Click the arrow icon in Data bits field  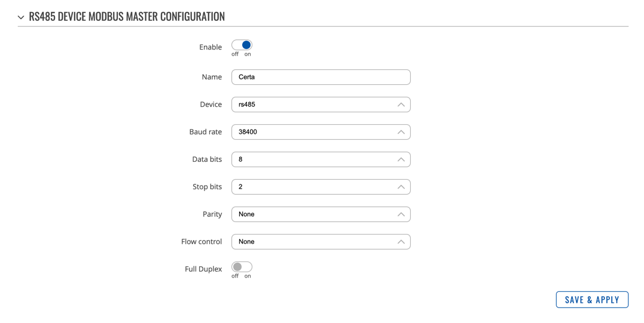pyautogui.click(x=401, y=159)
